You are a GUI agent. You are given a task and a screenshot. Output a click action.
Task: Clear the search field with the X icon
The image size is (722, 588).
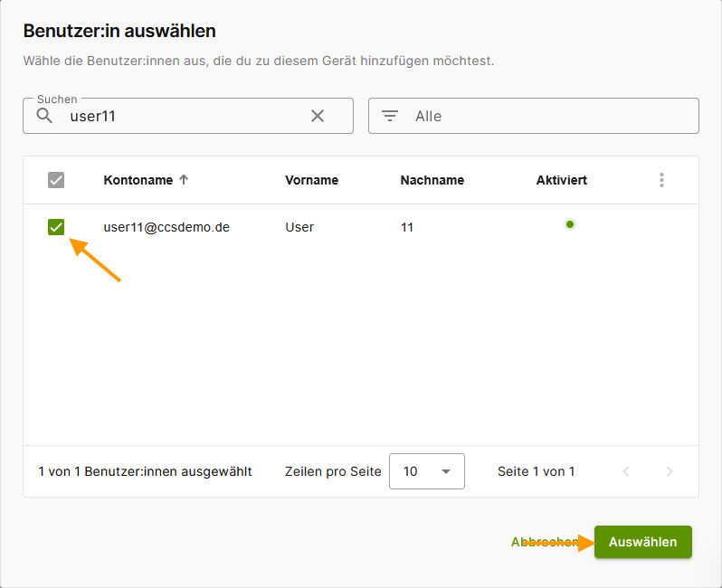(318, 116)
